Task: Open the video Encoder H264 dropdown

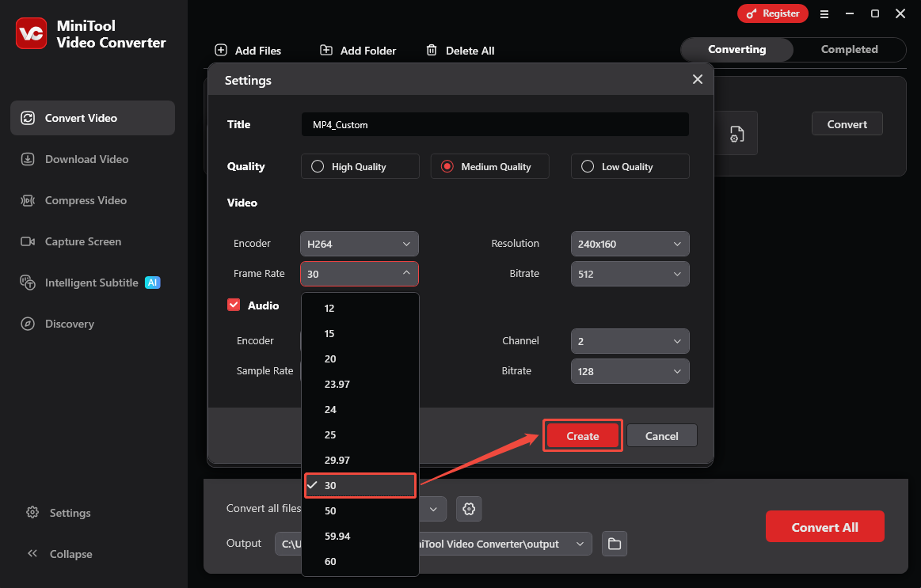Action: [359, 243]
